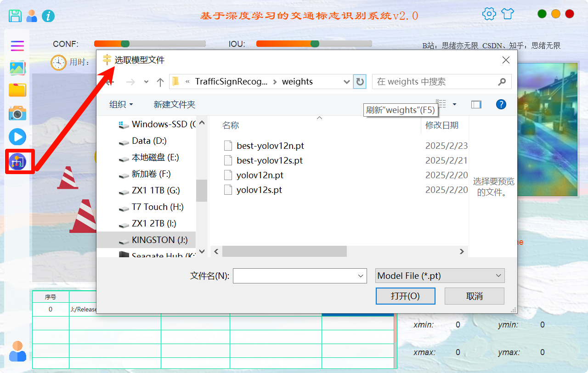The height and width of the screenshot is (373, 588).
Task: Navigate to the TrafficSignRecog breadcrumb
Action: point(231,82)
